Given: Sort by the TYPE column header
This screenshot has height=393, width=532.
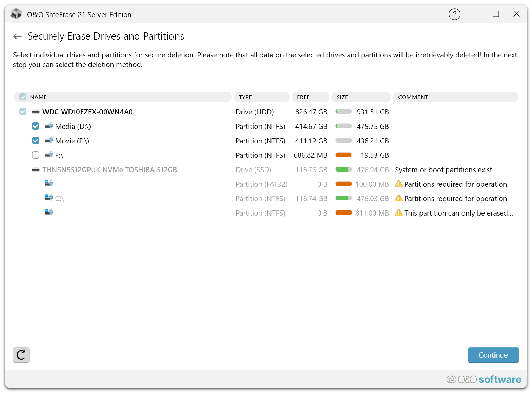Looking at the screenshot, I should tap(262, 97).
